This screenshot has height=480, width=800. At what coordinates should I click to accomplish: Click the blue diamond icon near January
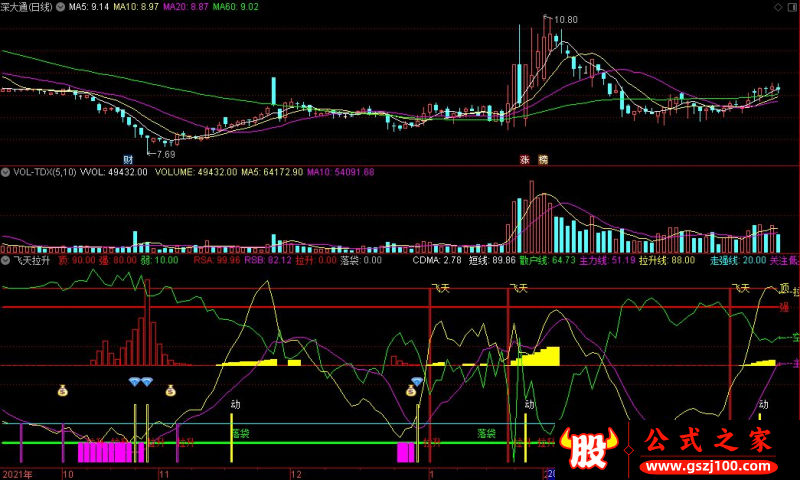point(417,382)
